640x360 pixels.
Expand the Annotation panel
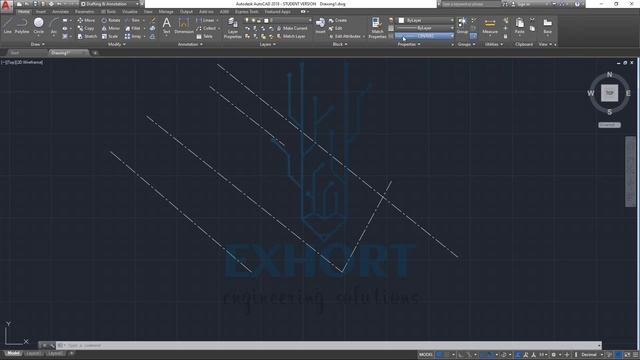190,44
